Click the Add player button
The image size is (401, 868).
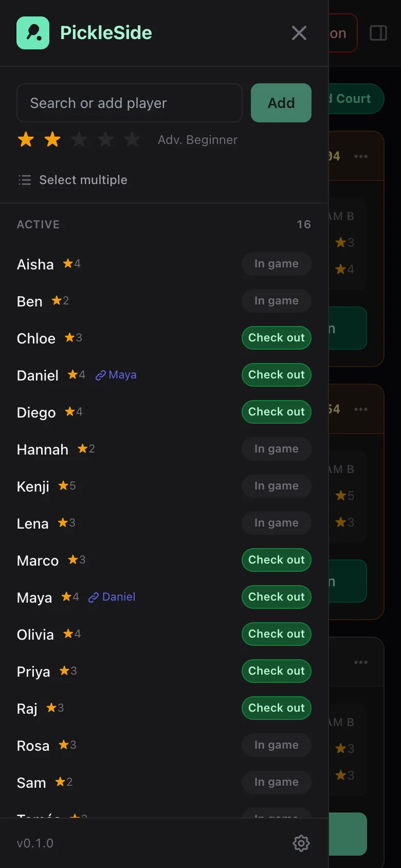(x=281, y=103)
